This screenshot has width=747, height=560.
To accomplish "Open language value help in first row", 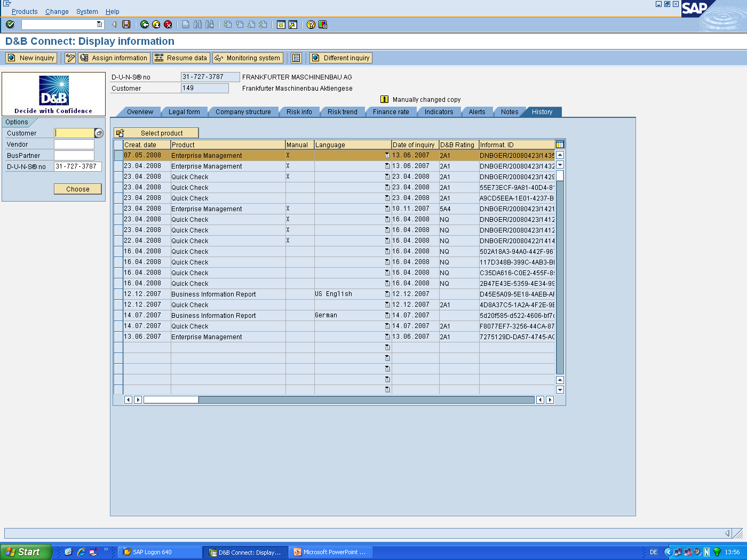I will [x=387, y=155].
